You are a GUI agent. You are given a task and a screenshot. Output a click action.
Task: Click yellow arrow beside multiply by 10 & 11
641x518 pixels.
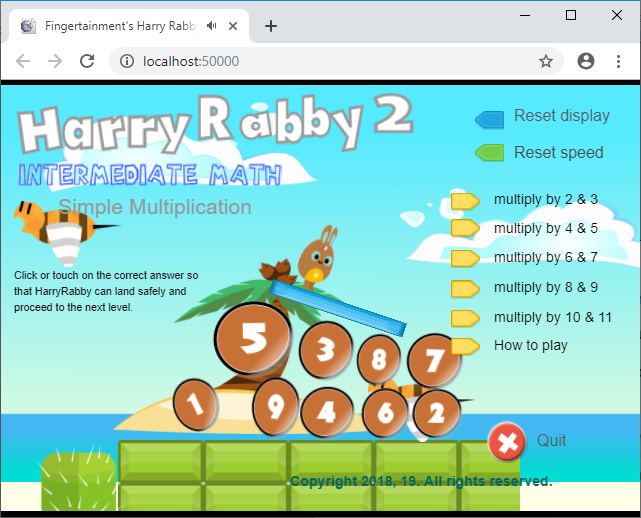(x=465, y=318)
